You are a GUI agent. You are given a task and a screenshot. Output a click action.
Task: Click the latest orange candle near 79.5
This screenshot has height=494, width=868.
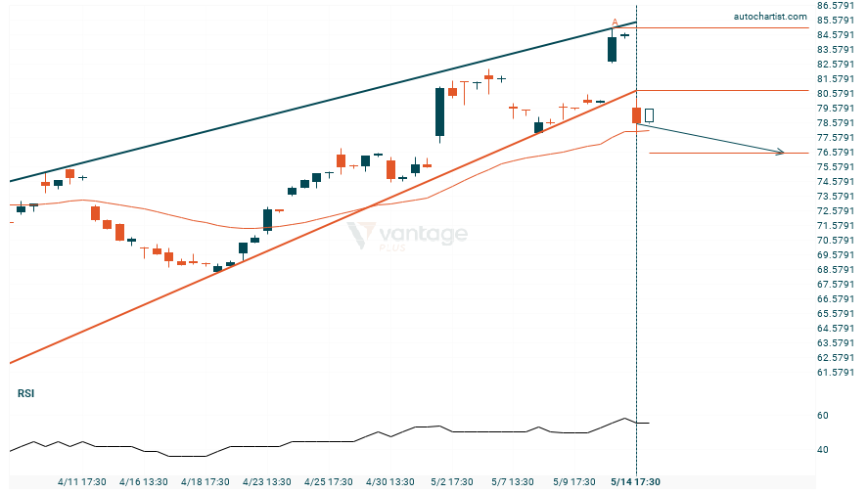click(x=636, y=115)
